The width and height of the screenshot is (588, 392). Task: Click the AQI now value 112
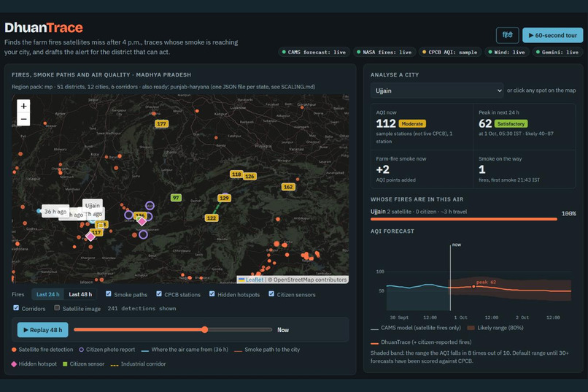pos(386,123)
